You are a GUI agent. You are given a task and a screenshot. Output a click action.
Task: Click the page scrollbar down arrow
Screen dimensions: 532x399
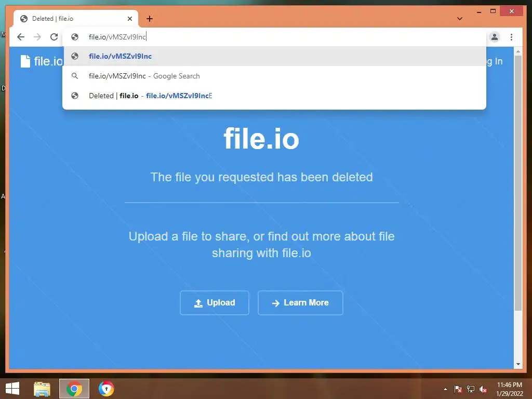518,364
